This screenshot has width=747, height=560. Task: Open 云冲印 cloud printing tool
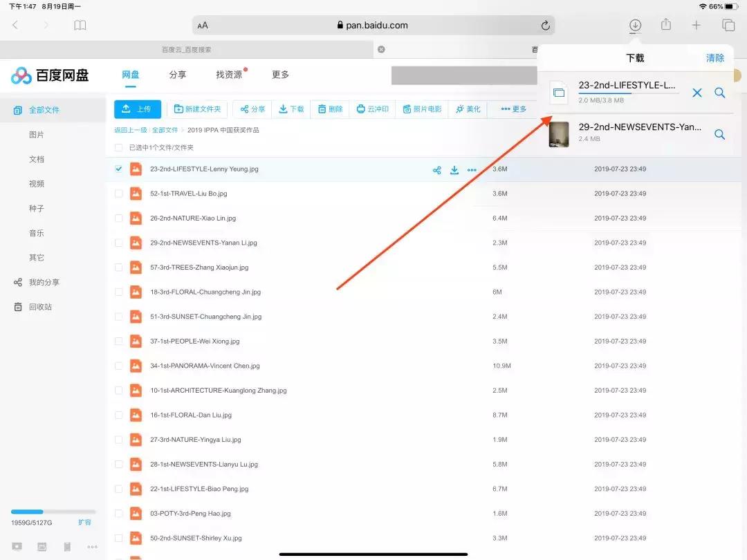click(372, 109)
